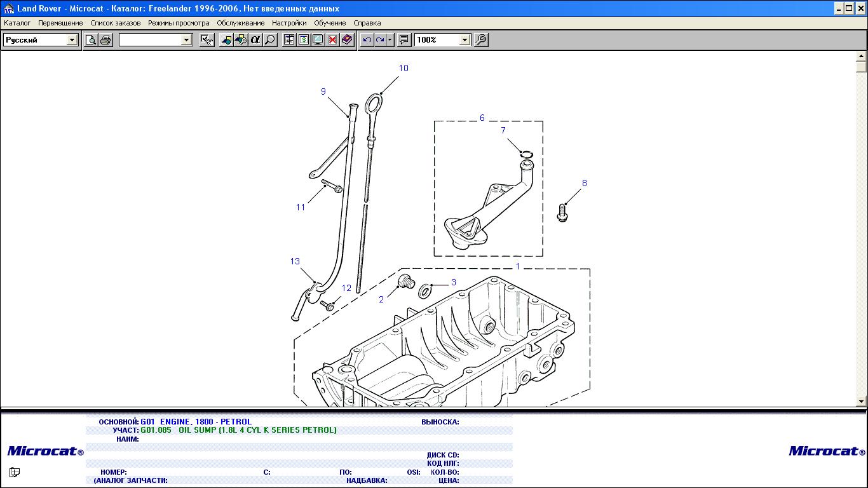
Task: Select callout 13 on the tube
Action: tap(295, 261)
